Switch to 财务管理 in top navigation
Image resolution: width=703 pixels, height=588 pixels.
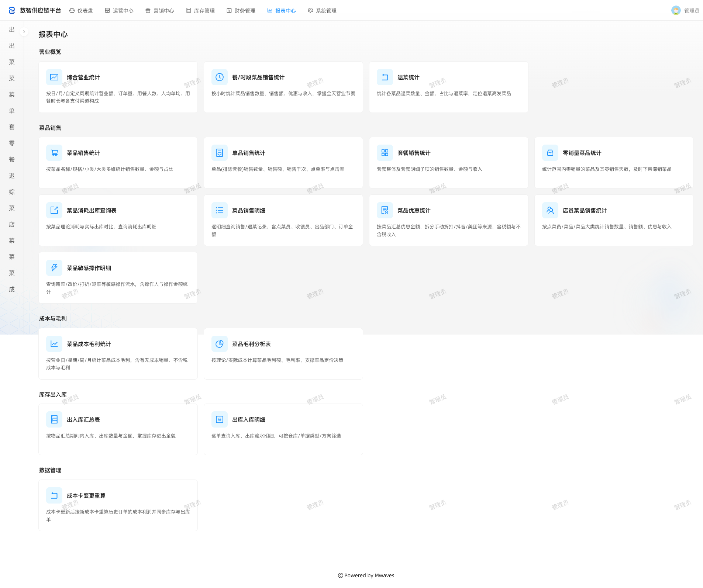coord(241,11)
